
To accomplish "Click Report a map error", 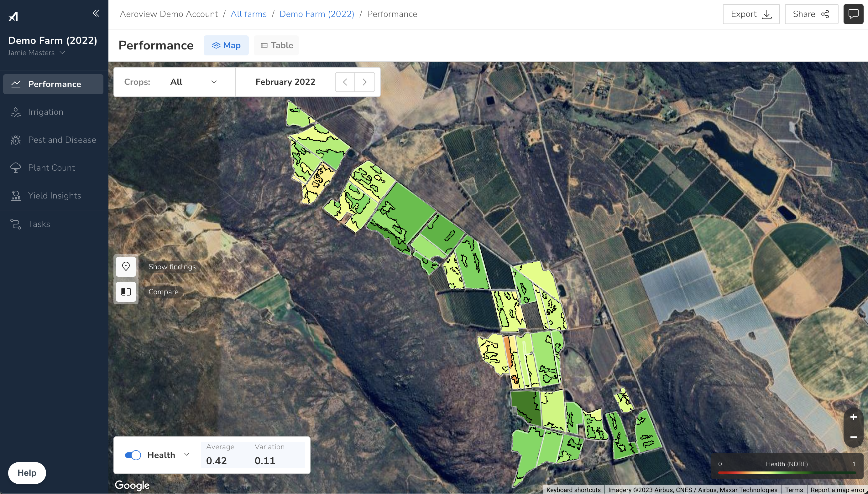I will pos(837,490).
